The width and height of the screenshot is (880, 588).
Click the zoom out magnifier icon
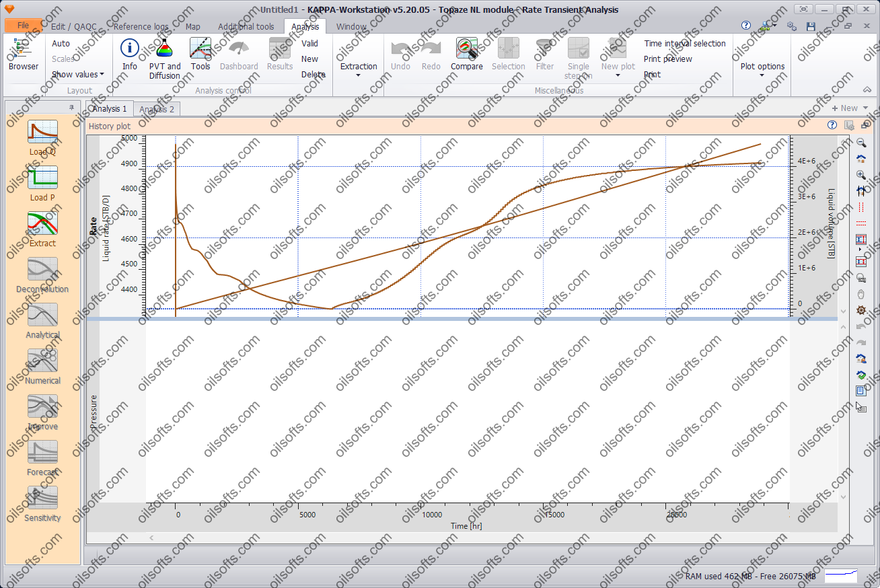pyautogui.click(x=861, y=143)
